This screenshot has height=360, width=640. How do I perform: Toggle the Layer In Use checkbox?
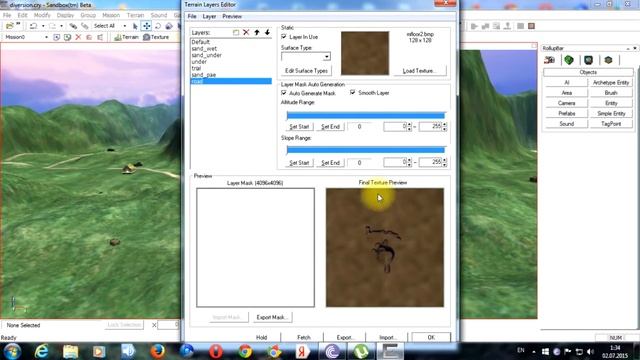pyautogui.click(x=284, y=37)
